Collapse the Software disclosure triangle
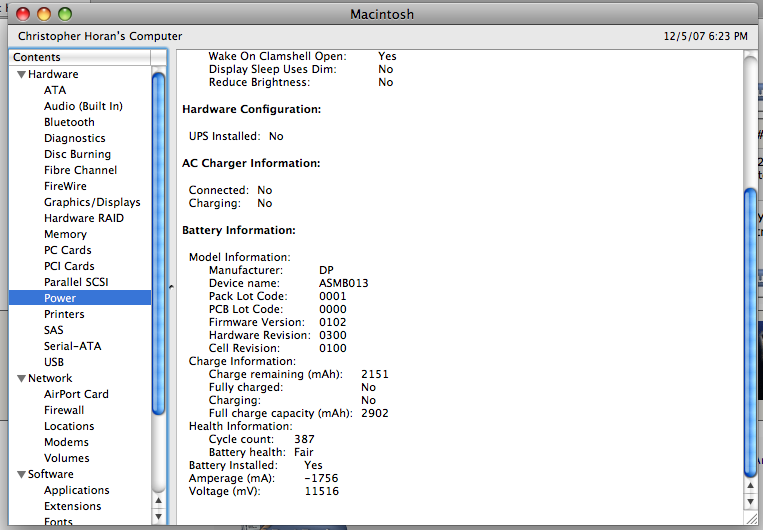The image size is (763, 530). pyautogui.click(x=21, y=475)
